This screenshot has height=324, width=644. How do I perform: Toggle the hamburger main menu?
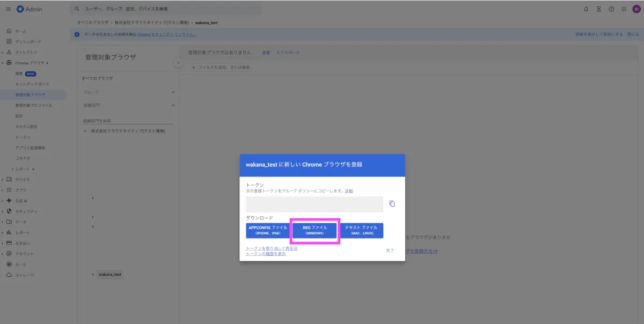(8, 9)
